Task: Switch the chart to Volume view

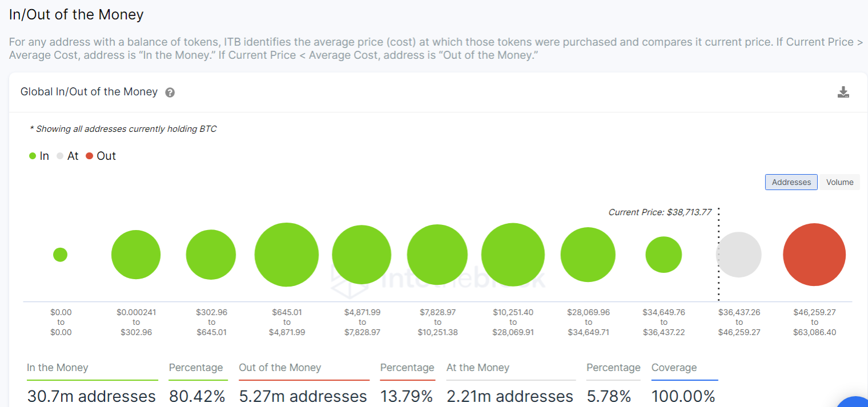Action: tap(839, 182)
